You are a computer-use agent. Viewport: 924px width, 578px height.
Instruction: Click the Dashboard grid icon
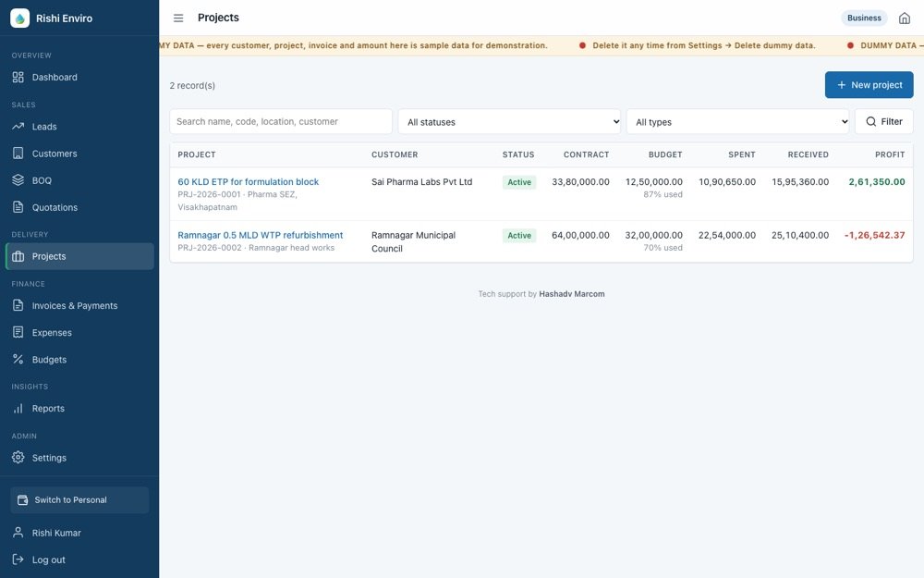point(18,78)
